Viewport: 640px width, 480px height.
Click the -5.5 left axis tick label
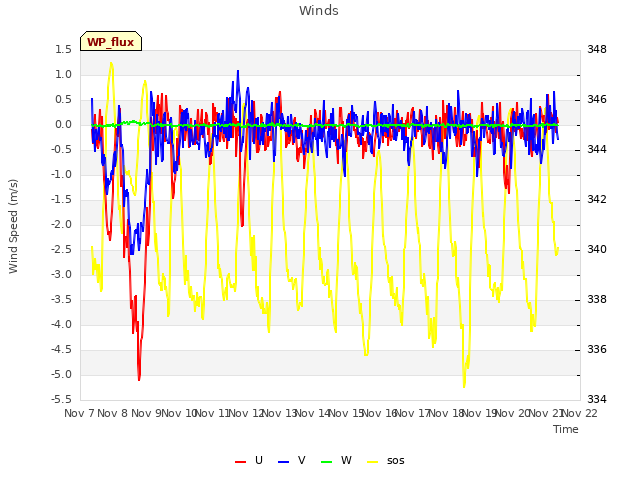61,399
